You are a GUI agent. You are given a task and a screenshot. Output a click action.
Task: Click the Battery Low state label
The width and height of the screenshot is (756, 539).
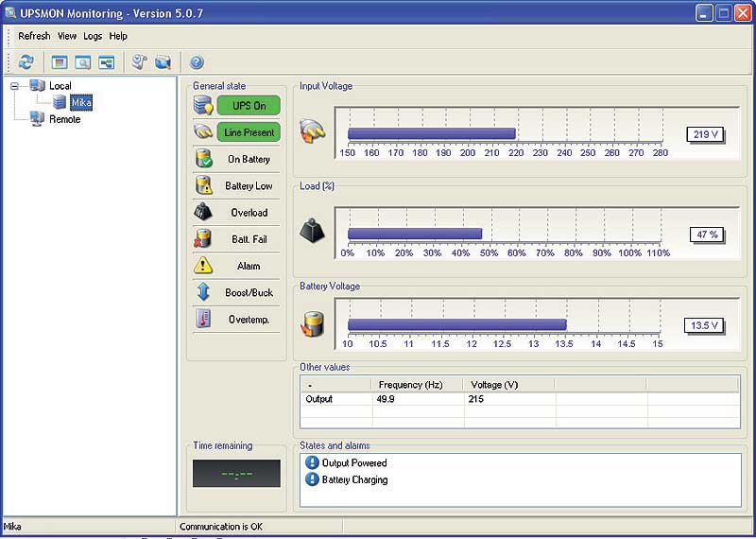249,185
